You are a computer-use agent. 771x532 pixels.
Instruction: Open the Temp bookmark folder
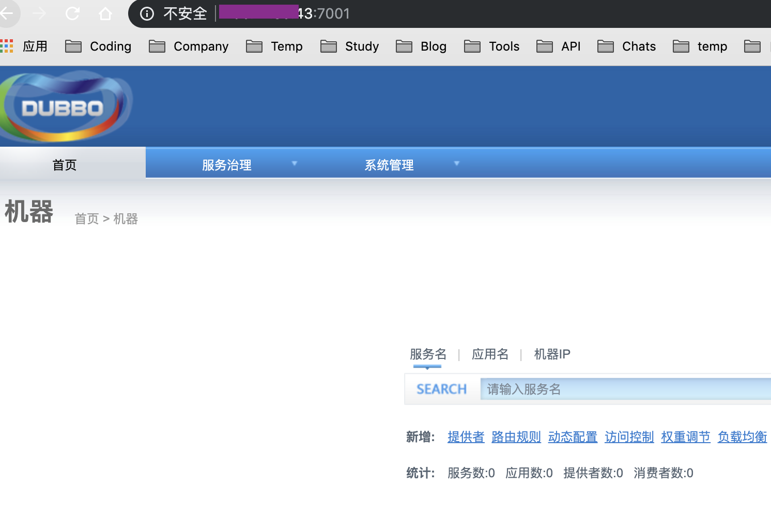point(274,46)
